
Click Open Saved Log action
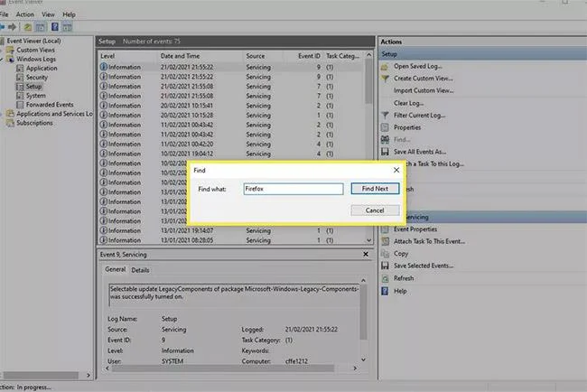[x=417, y=66]
